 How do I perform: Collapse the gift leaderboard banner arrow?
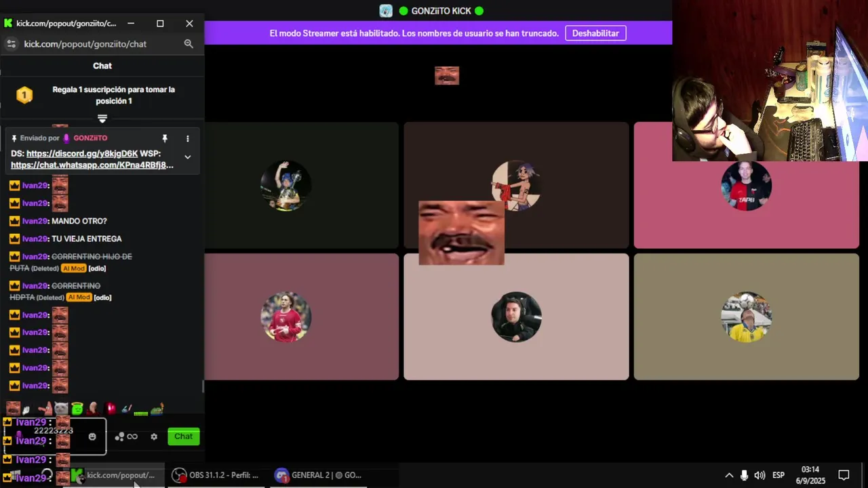pos(102,118)
